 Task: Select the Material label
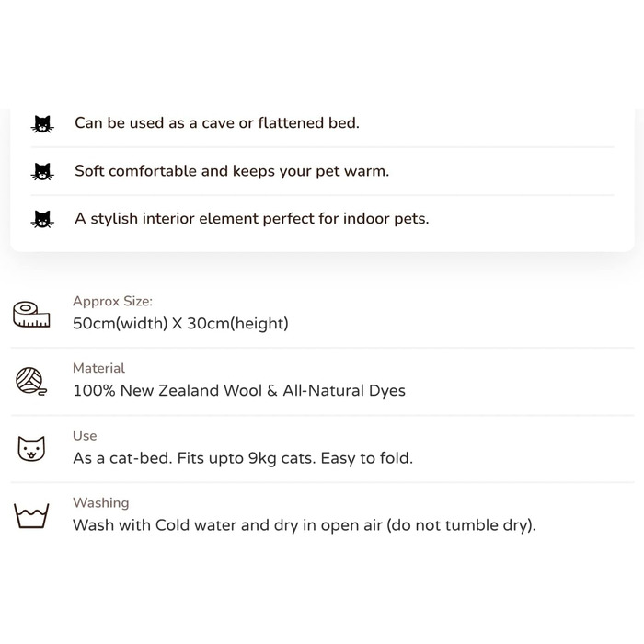point(98,368)
